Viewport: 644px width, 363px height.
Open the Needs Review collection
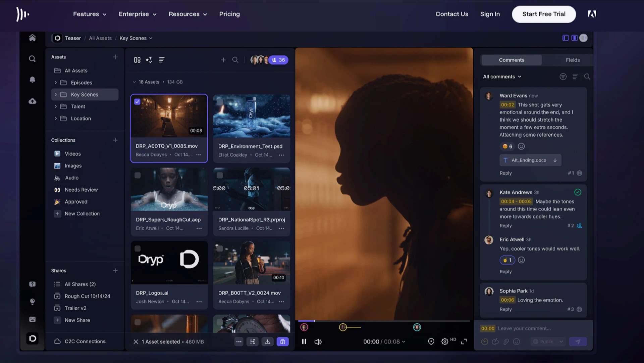tap(81, 190)
